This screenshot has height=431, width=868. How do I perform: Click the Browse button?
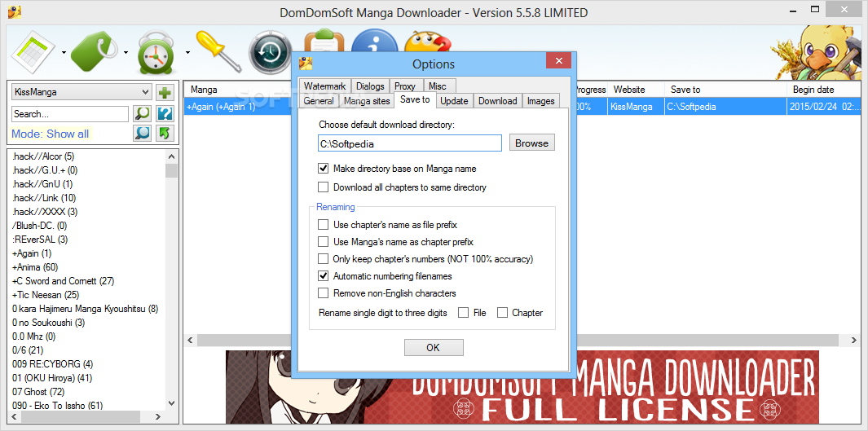pyautogui.click(x=531, y=143)
